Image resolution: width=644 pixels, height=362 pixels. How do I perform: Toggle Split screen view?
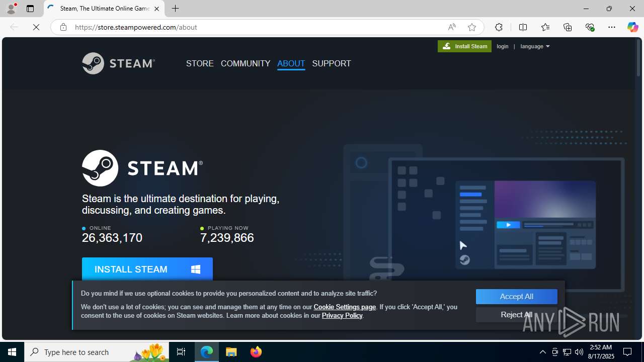pos(523,27)
